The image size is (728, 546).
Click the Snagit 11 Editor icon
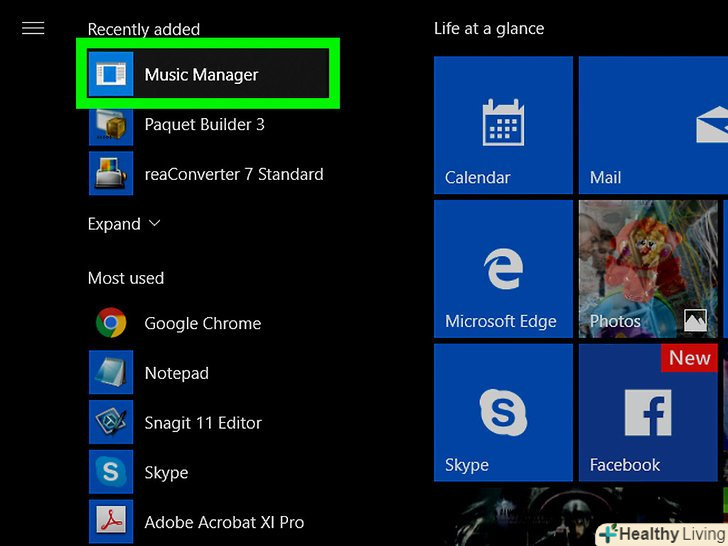click(x=111, y=422)
